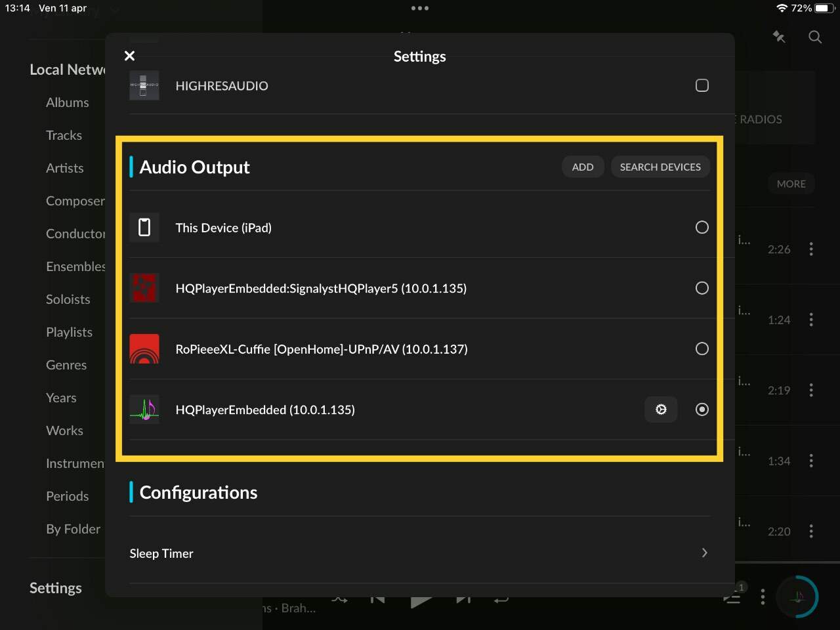Click the search magnifier icon in the top bar
The image size is (840, 630).
point(815,37)
